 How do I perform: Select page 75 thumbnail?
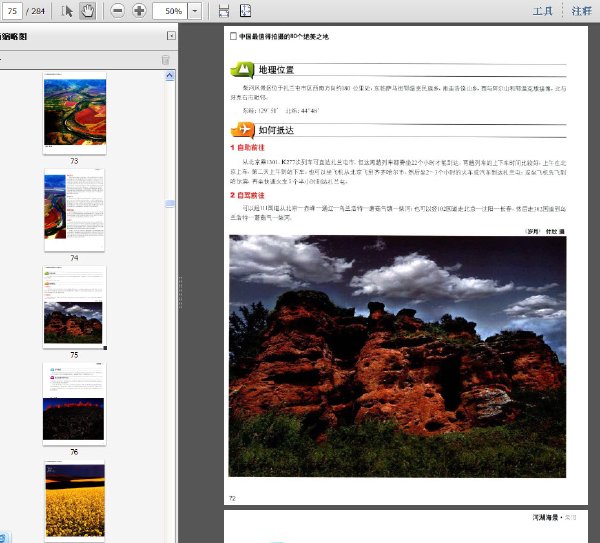(74, 307)
